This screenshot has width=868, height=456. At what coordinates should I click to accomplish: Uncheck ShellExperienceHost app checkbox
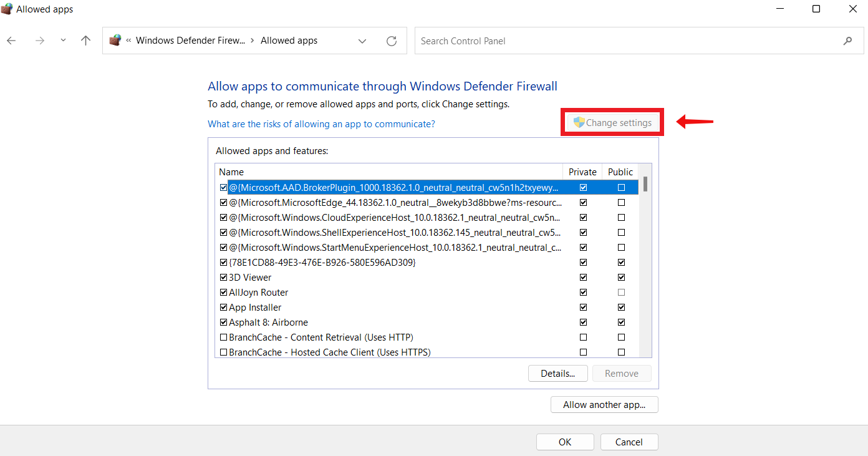click(224, 233)
